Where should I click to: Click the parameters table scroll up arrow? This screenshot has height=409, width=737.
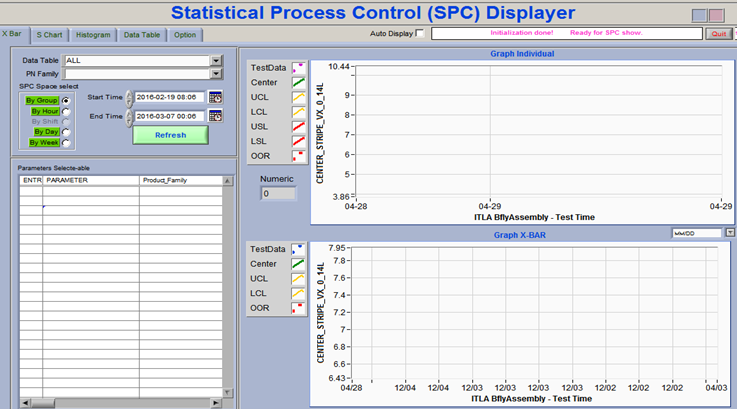click(227, 181)
